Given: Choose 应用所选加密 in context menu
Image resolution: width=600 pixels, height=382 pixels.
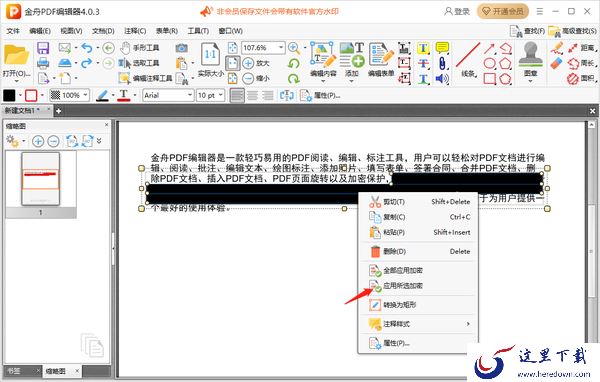Looking at the screenshot, I should click(418, 286).
